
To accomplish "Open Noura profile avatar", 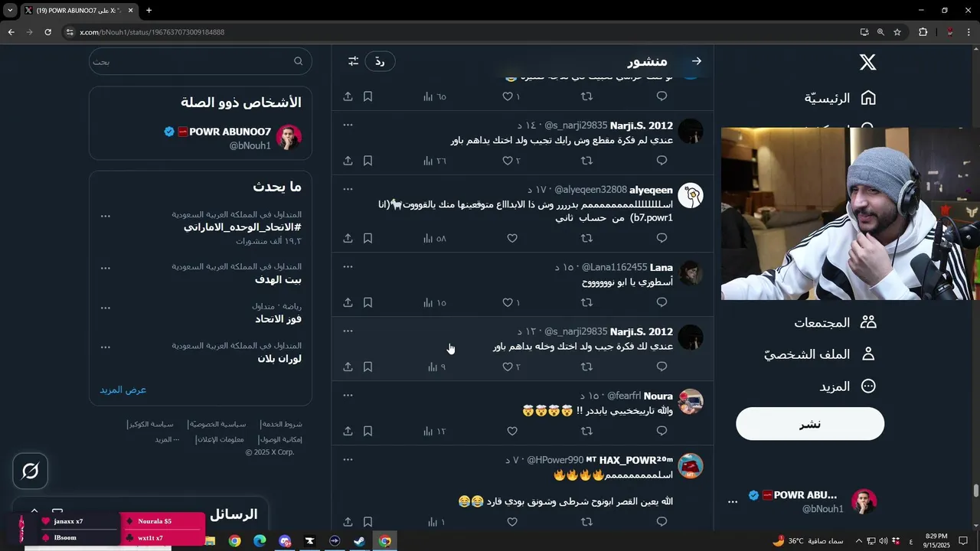I will click(x=691, y=402).
